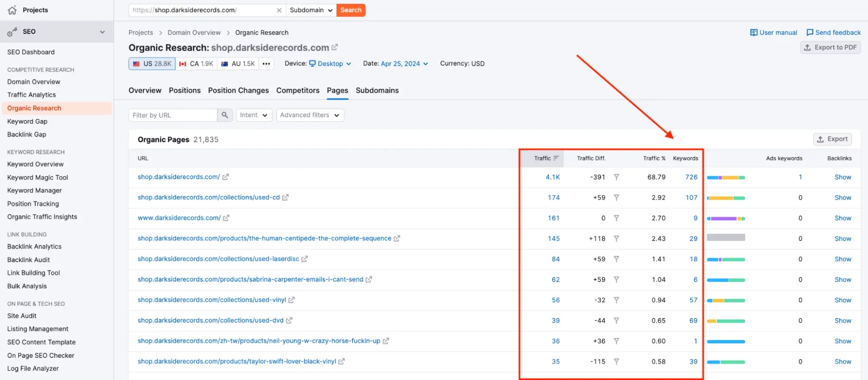Viewport: 868px width, 380px height.
Task: Open more countries ellipsis button
Action: coord(266,63)
